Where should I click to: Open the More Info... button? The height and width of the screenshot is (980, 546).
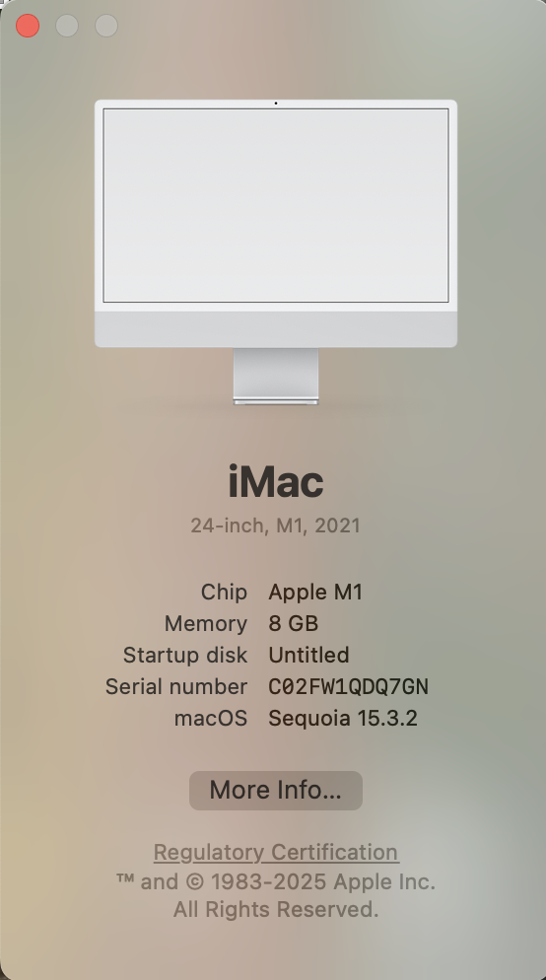coord(276,790)
